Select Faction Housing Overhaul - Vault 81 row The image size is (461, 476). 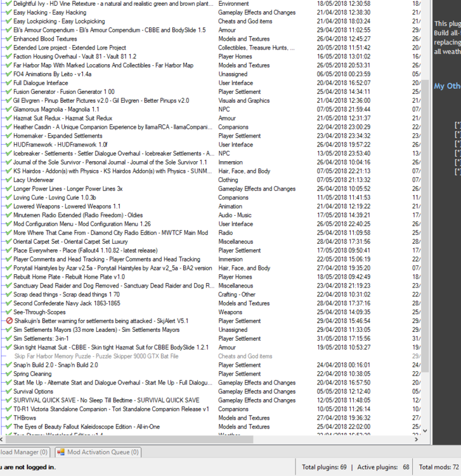coord(211,56)
